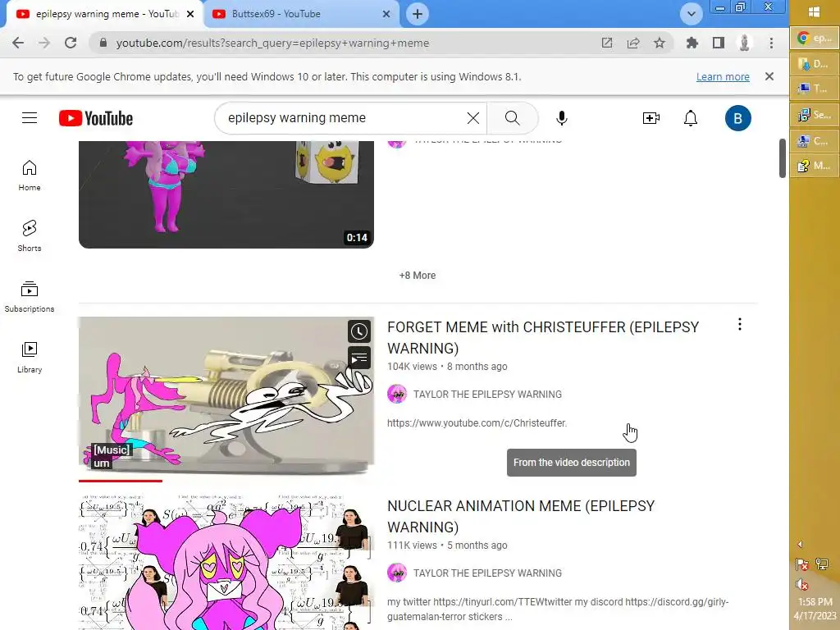This screenshot has width=840, height=630.
Task: Click the red watch progress bar under FORGET MEME
Action: [x=120, y=481]
